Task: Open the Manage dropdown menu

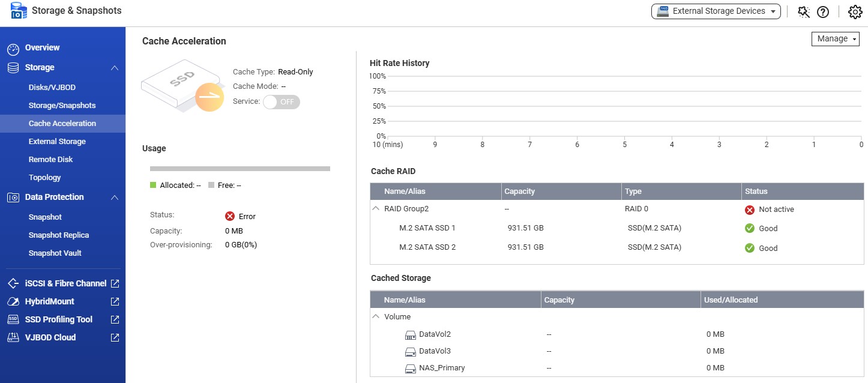Action: [x=835, y=38]
